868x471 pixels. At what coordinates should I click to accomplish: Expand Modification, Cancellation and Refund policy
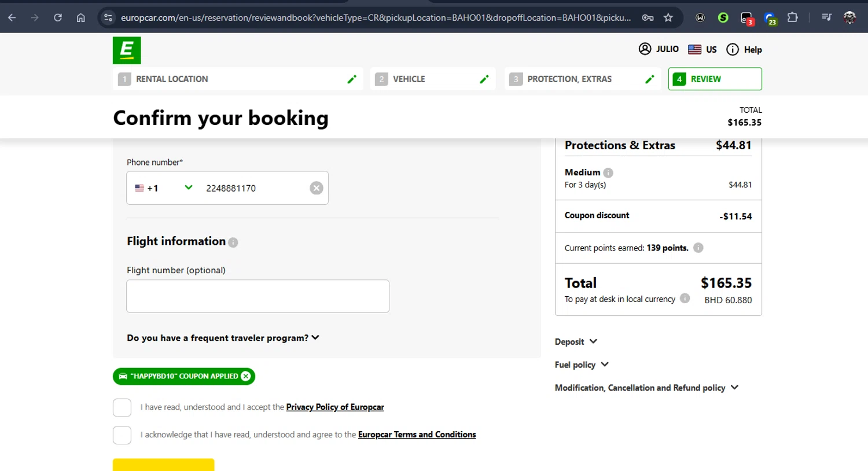[646, 388]
